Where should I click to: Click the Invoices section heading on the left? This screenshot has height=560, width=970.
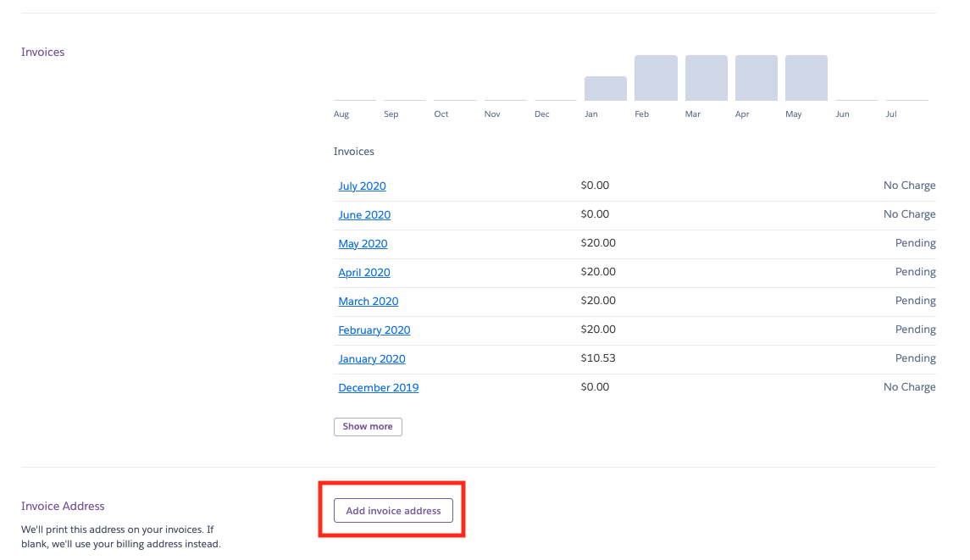pyautogui.click(x=43, y=53)
